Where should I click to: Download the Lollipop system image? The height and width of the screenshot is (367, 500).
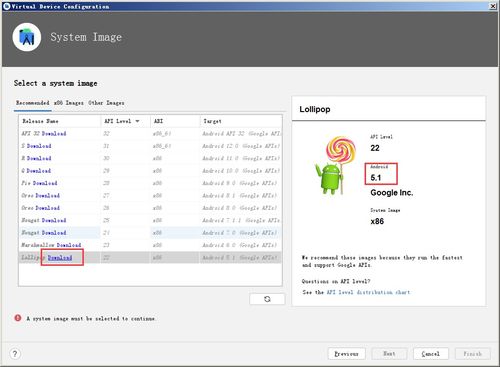pyautogui.click(x=60, y=258)
